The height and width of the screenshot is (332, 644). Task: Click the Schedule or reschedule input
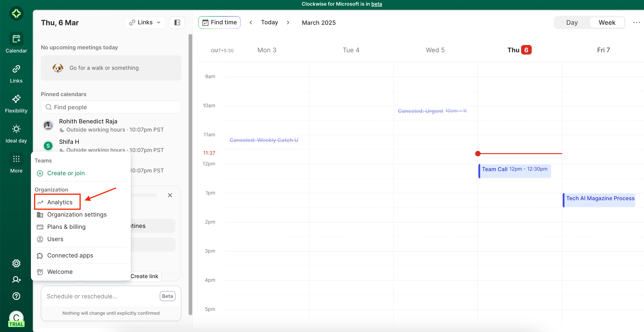(100, 296)
